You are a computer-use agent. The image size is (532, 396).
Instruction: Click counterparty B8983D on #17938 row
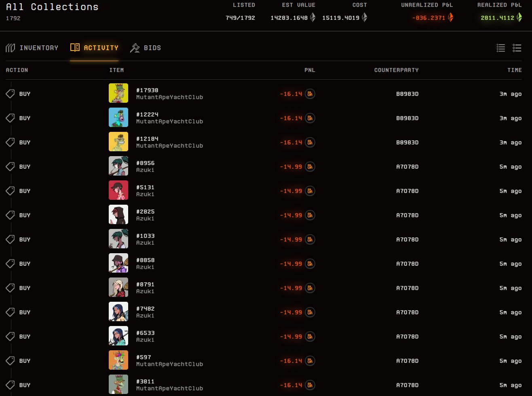[x=407, y=94]
